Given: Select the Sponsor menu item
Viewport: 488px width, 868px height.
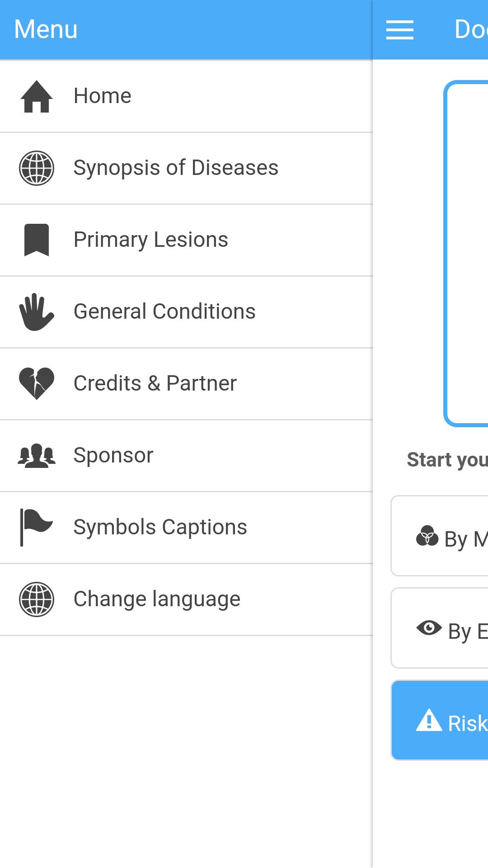Looking at the screenshot, I should [113, 455].
